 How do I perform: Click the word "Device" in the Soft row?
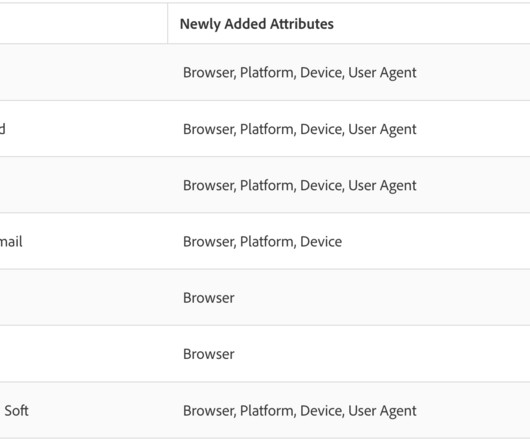tap(321, 411)
